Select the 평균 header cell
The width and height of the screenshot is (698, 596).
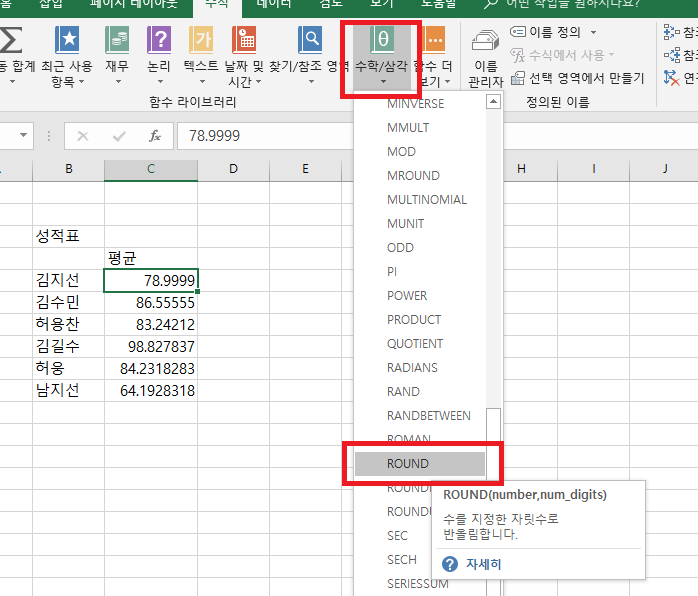click(x=151, y=259)
